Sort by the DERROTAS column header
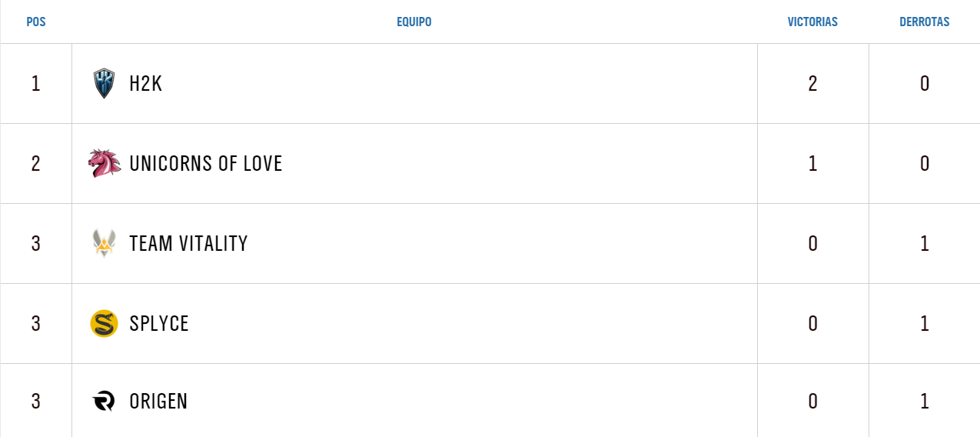This screenshot has height=437, width=980. 925,22
